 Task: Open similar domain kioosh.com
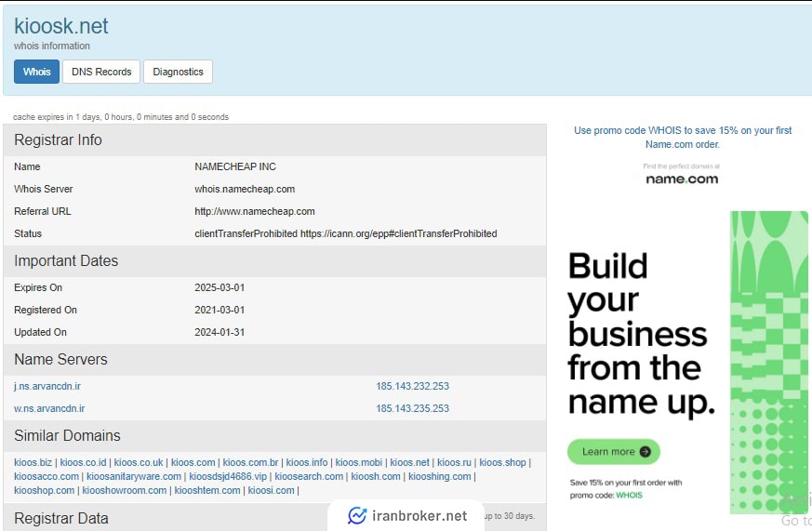tap(376, 476)
